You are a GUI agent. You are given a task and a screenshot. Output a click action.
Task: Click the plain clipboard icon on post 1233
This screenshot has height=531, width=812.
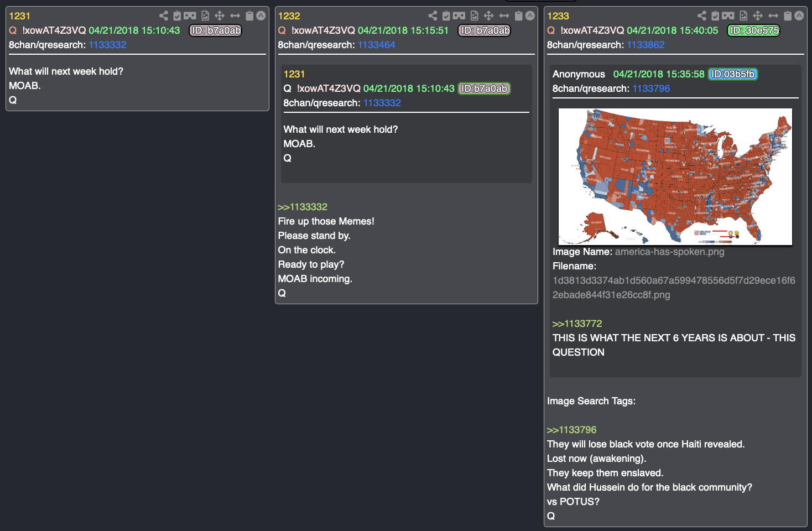(788, 15)
